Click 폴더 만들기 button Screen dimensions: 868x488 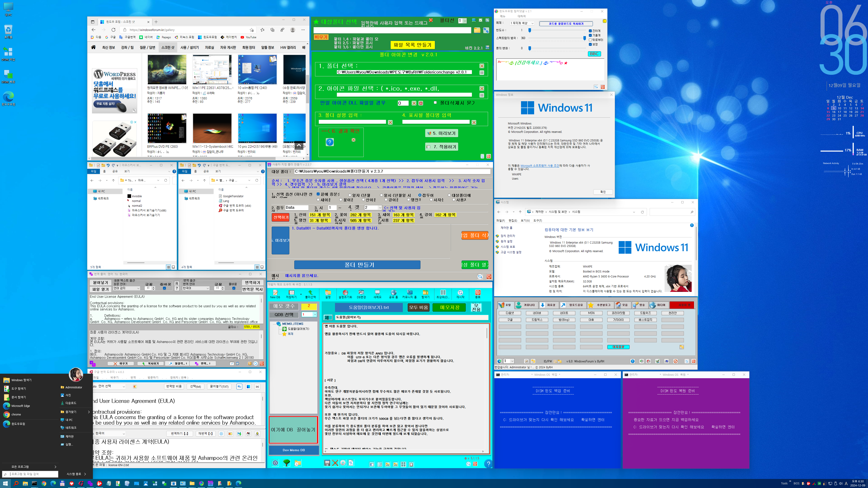pyautogui.click(x=357, y=265)
